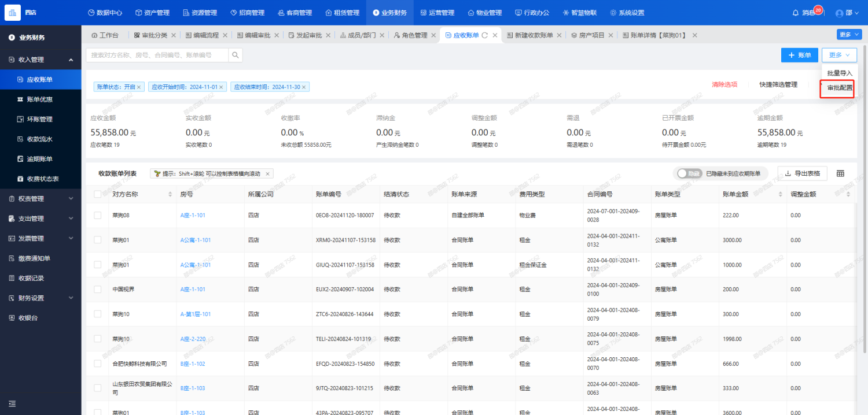Remove the 应收开始时间 filter tag
868x415 pixels.
[x=221, y=87]
